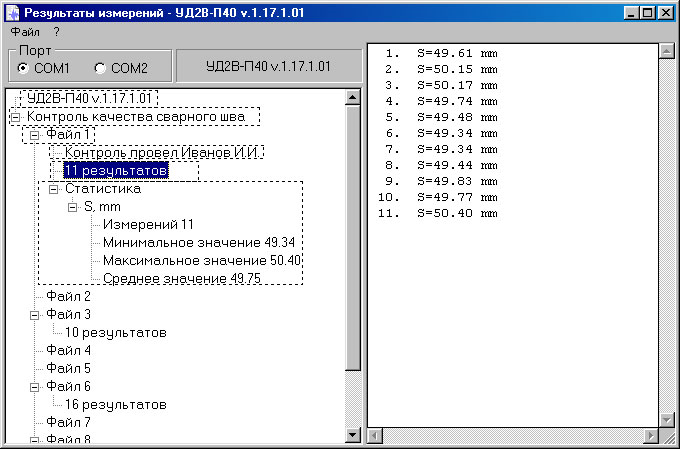Select the Файл 2 tree item
Image resolution: width=680 pixels, height=449 pixels.
[x=69, y=296]
